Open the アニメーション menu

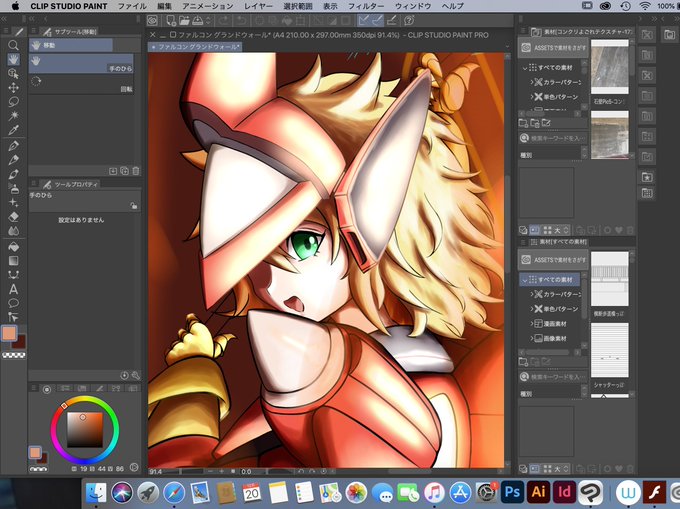pyautogui.click(x=208, y=6)
